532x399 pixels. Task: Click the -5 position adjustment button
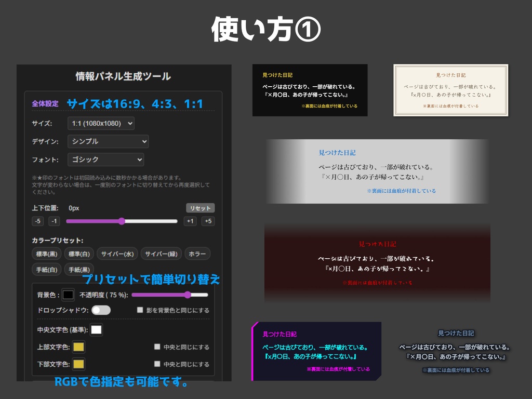point(37,221)
